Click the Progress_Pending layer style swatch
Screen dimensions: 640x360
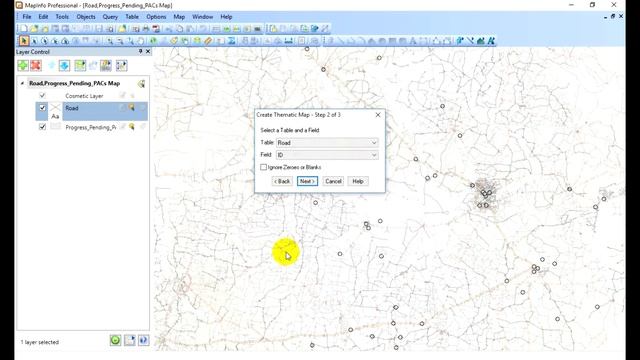point(55,127)
